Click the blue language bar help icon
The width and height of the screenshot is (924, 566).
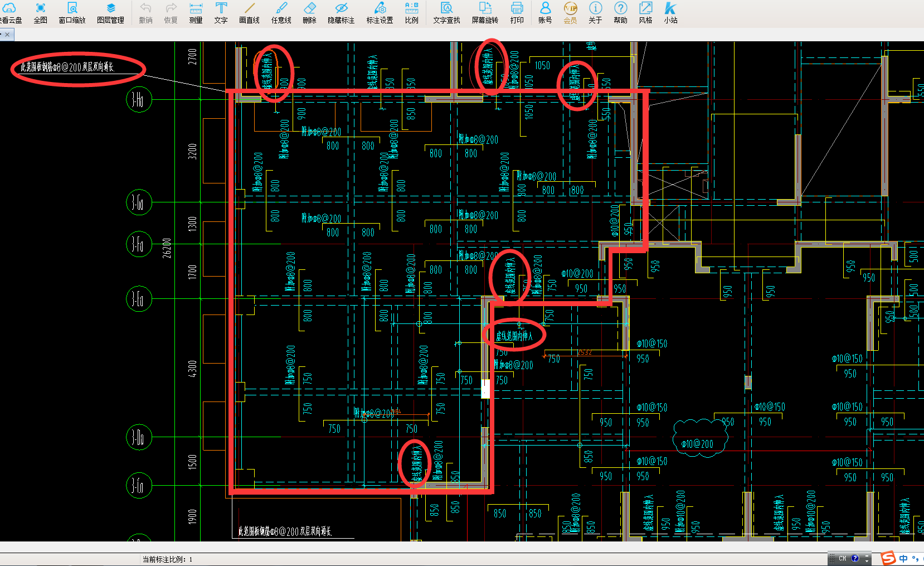click(x=855, y=558)
